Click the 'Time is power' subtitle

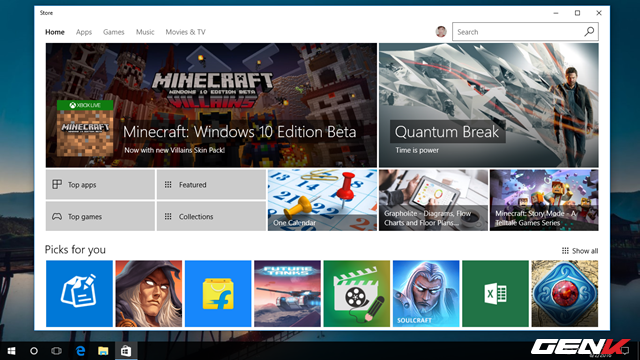(417, 150)
